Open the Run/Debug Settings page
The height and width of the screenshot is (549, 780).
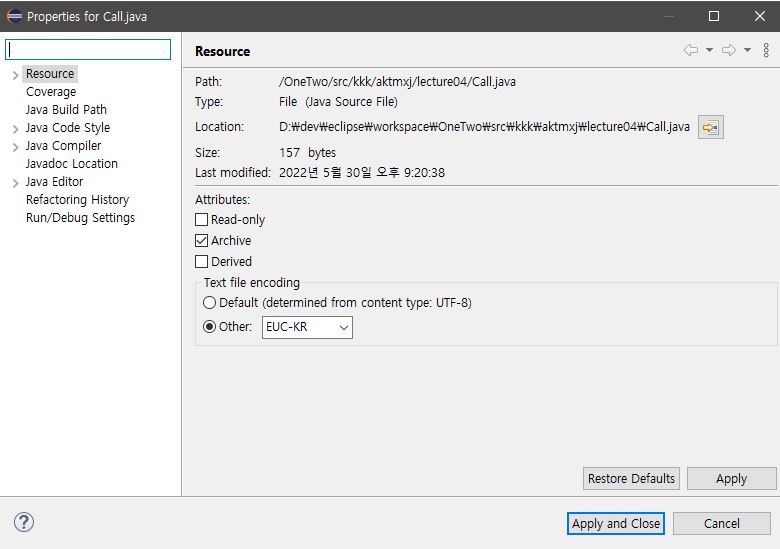(81, 218)
